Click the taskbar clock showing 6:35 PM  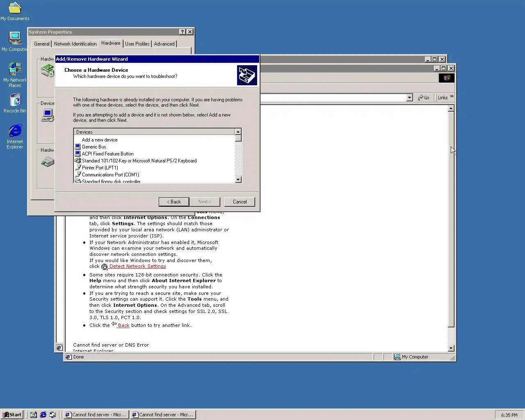pos(509,415)
